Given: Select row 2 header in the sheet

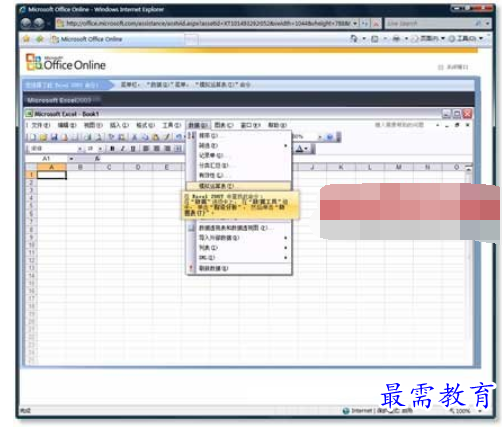Looking at the screenshot, I should (x=31, y=183).
